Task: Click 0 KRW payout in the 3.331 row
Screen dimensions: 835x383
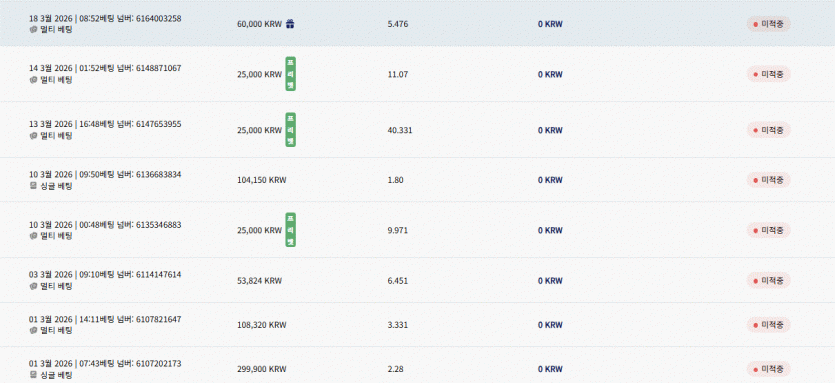Action: pos(550,324)
